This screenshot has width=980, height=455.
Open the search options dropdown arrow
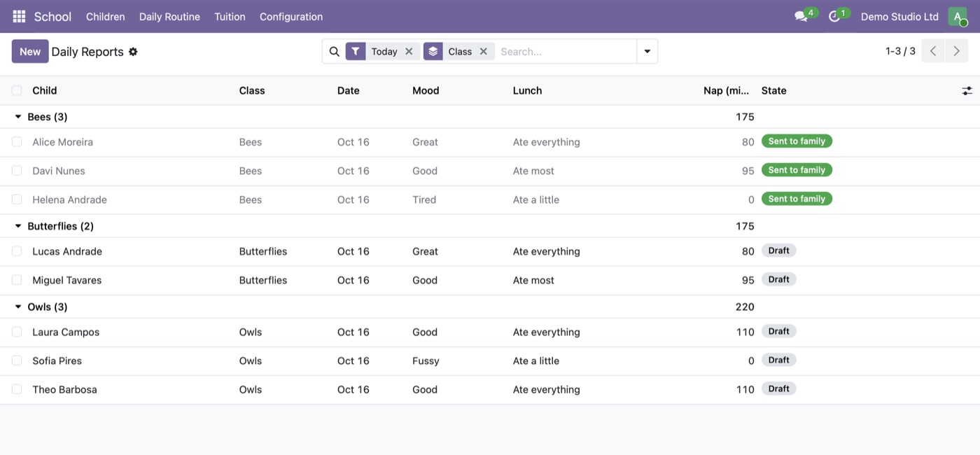pos(647,52)
